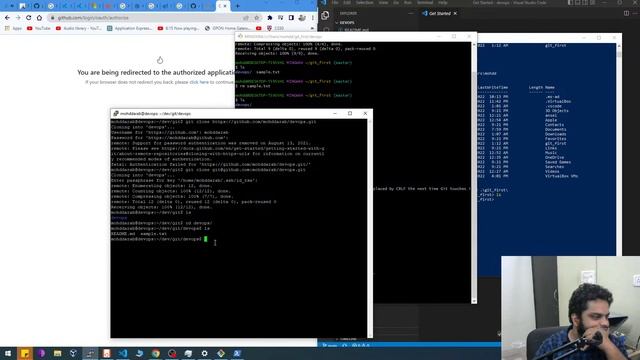Open a new Chrome tab

coord(238,6)
